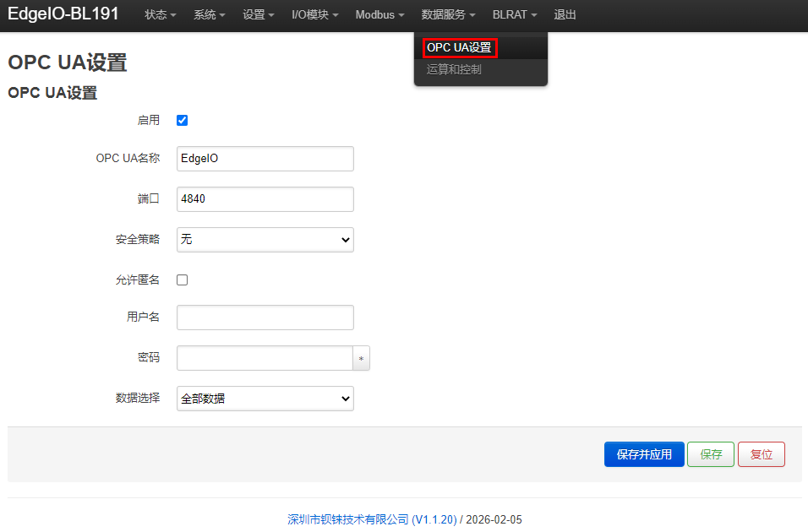Viewport: 808px width, 532px height.
Task: Open the Modbus dropdown menu
Action: 379,15
